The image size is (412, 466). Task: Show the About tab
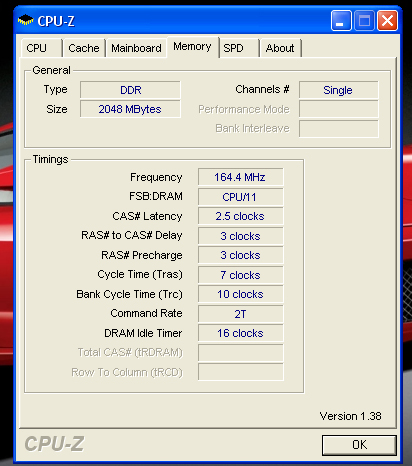point(281,48)
